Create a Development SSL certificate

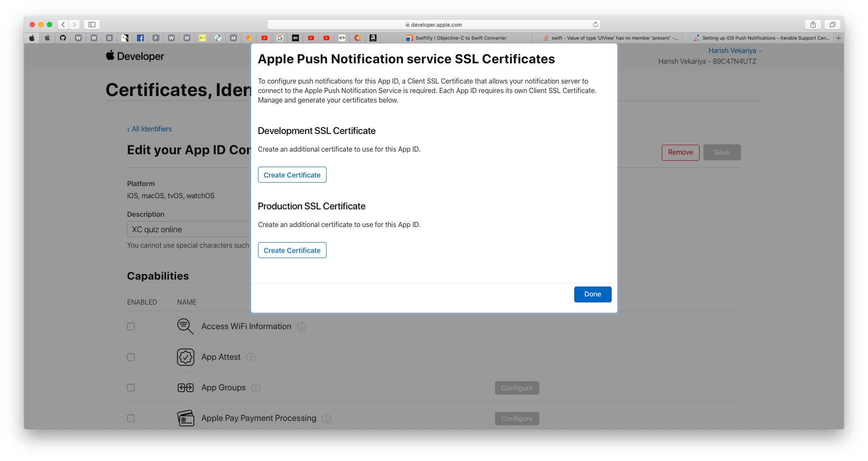tap(292, 175)
